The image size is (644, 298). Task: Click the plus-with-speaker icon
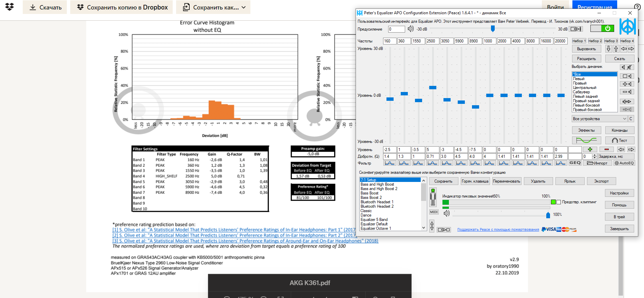627,84
